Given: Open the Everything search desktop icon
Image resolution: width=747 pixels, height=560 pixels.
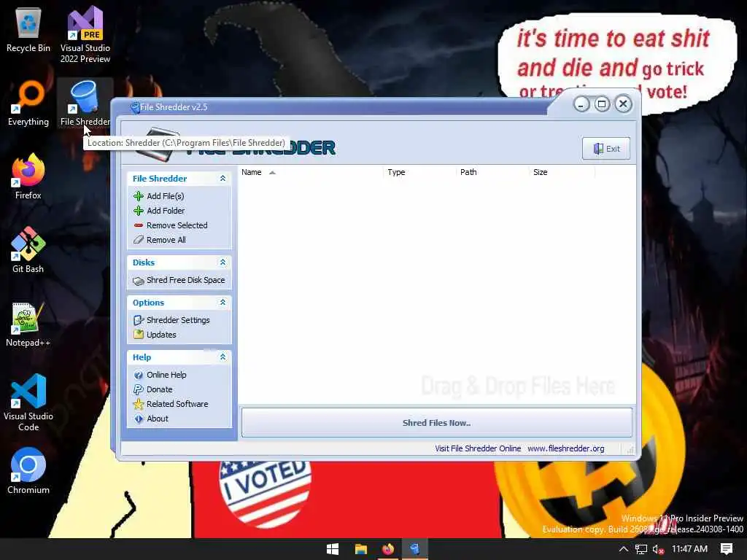Looking at the screenshot, I should click(28, 104).
